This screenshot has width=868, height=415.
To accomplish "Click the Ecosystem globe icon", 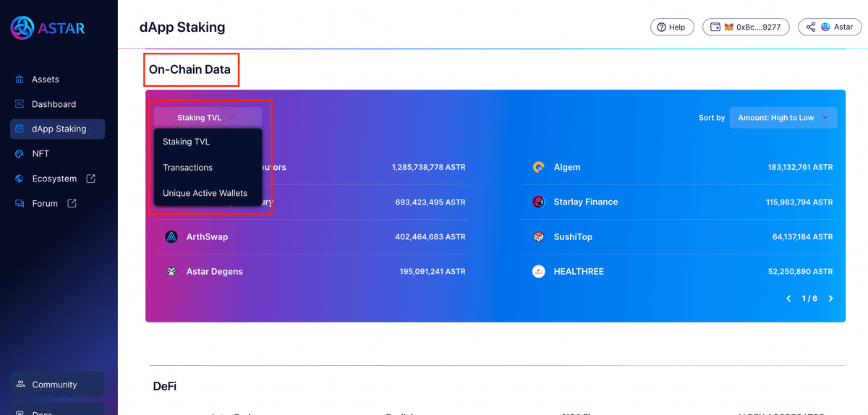I will [20, 179].
